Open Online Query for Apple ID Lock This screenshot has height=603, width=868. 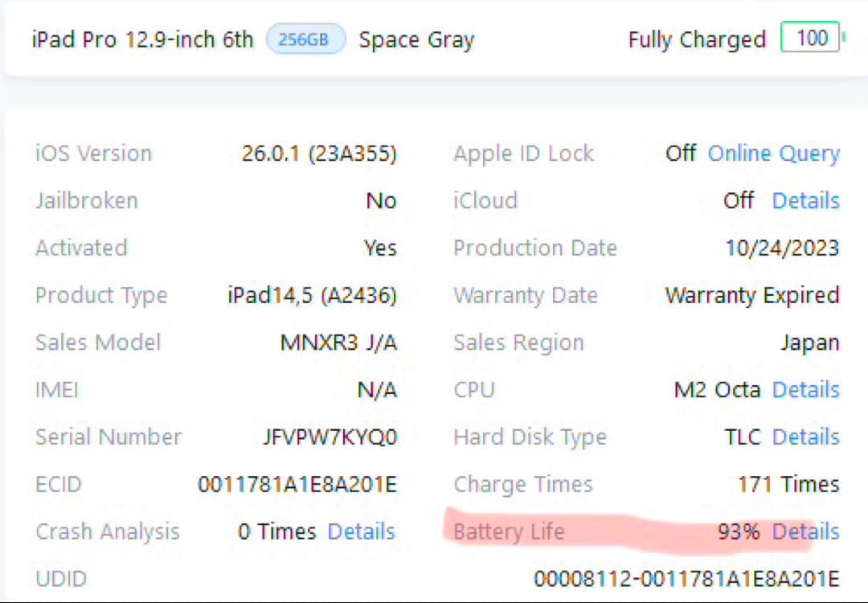click(772, 153)
